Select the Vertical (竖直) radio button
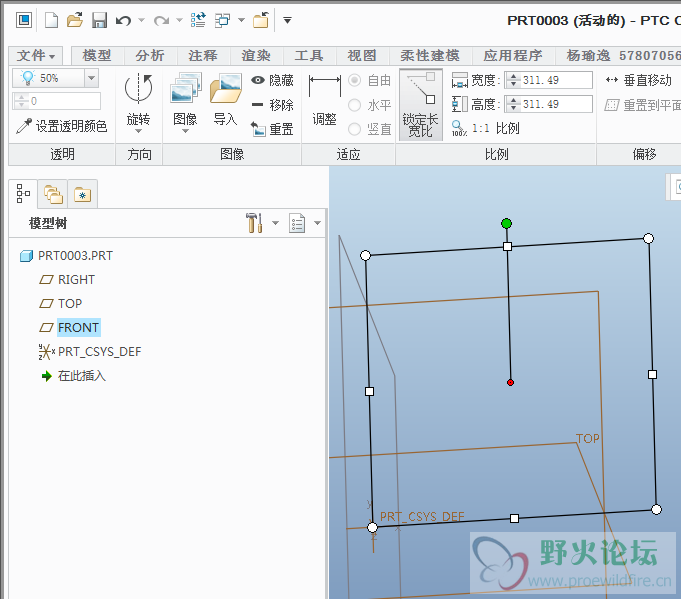Screen dimensions: 681x599 pyautogui.click(x=354, y=129)
